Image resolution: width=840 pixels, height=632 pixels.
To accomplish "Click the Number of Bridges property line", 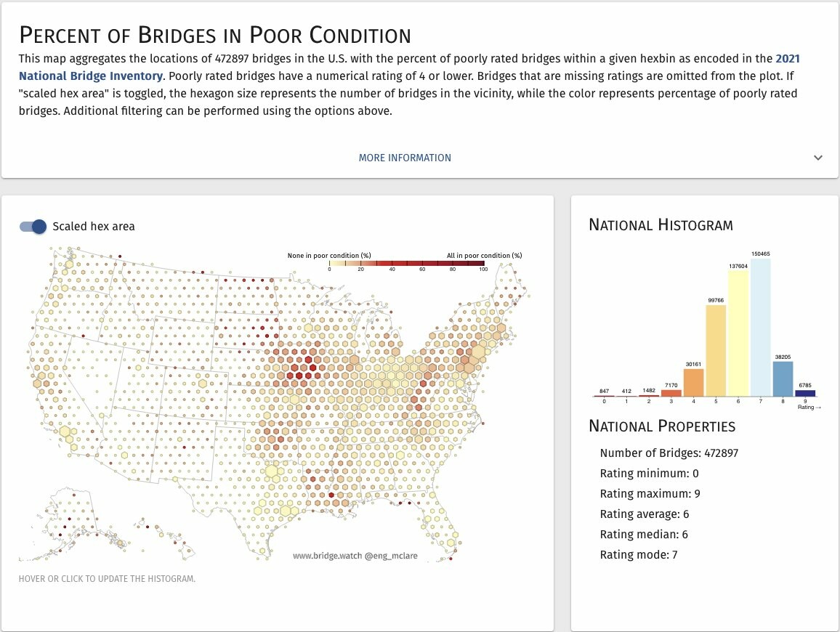I will tap(669, 453).
